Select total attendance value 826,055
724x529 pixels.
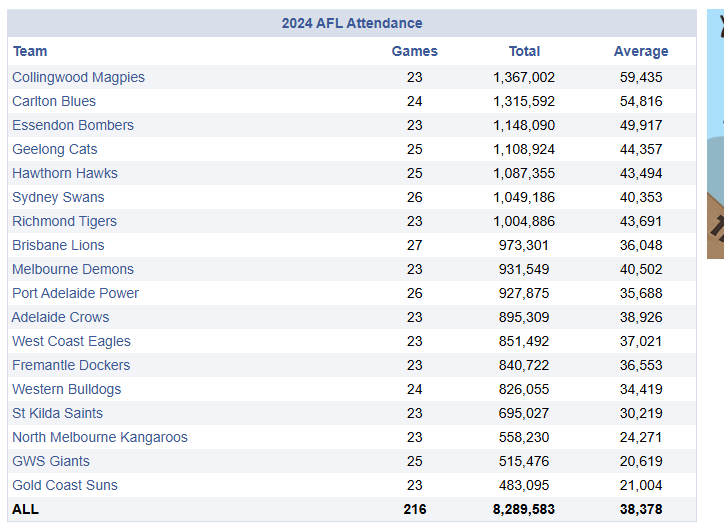point(524,389)
